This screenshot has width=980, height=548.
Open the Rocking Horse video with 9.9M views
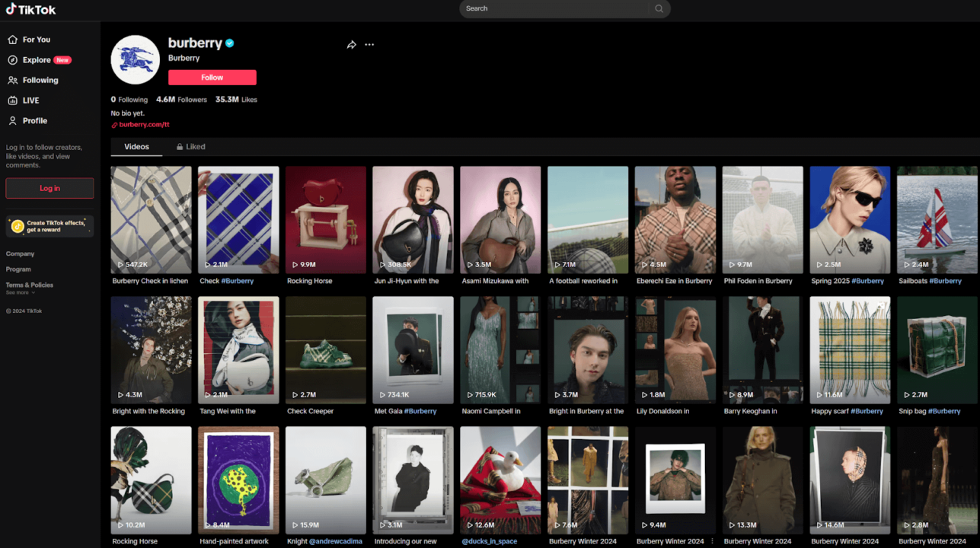point(326,220)
